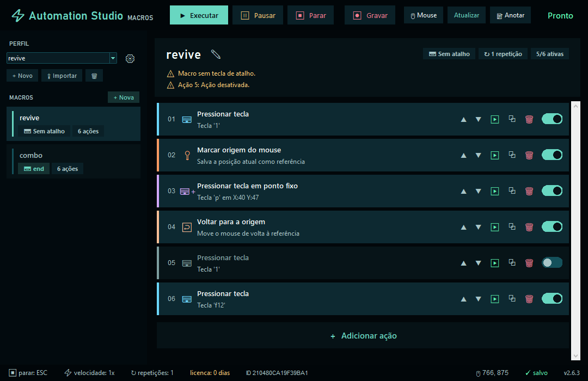Duplicate action 01
This screenshot has width=588, height=381.
point(512,119)
